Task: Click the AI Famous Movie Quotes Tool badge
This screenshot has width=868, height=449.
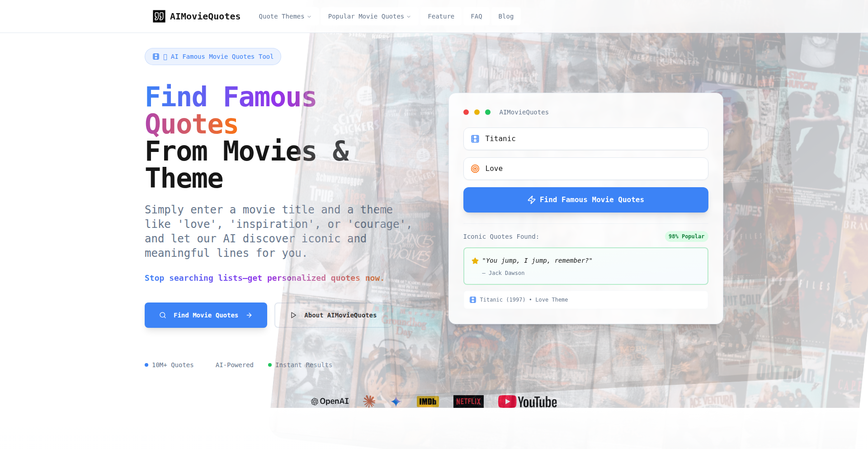Action: coord(213,57)
